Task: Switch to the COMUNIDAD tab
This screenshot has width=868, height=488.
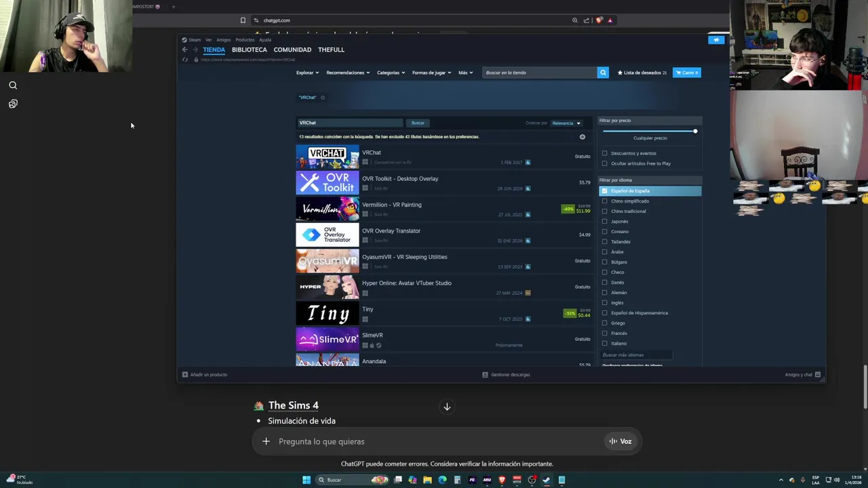Action: 292,49
